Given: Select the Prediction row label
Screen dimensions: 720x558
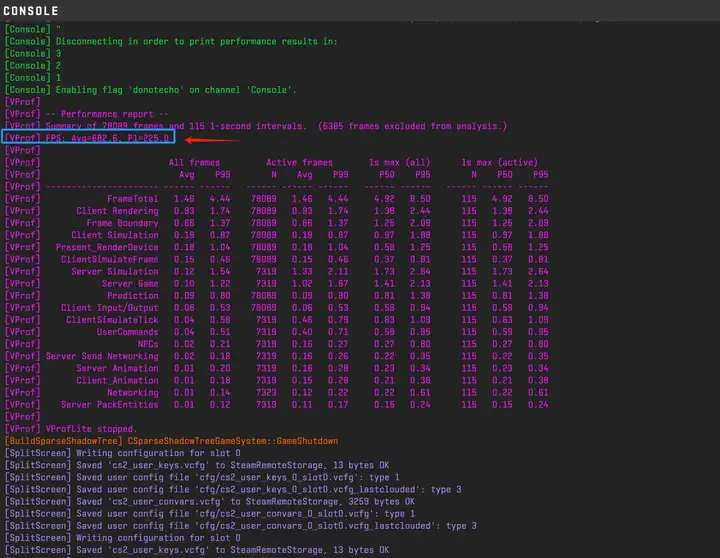Looking at the screenshot, I should pyautogui.click(x=133, y=296).
